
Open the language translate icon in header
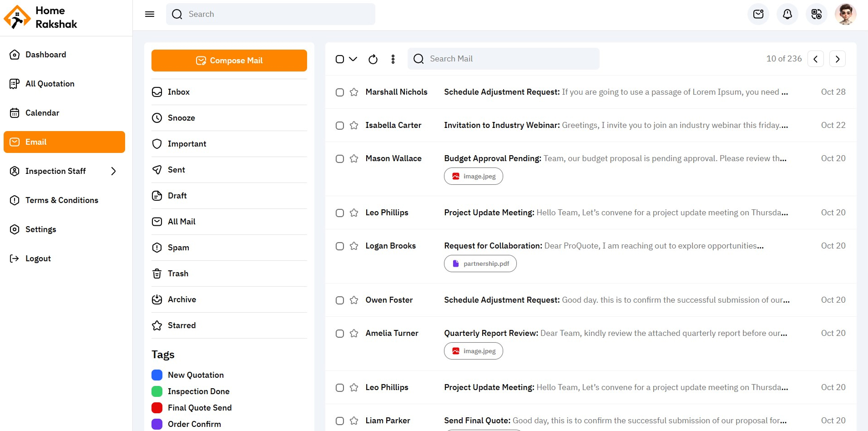click(816, 14)
